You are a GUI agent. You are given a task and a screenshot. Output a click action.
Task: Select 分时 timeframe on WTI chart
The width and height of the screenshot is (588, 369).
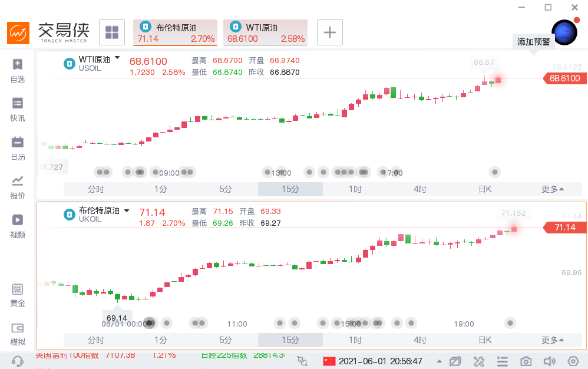click(96, 189)
